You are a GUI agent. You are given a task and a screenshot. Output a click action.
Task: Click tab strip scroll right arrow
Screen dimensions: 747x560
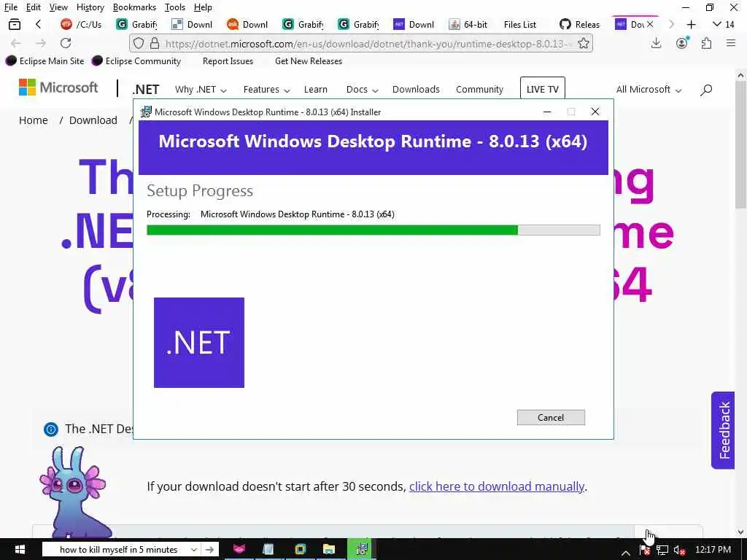(671, 24)
